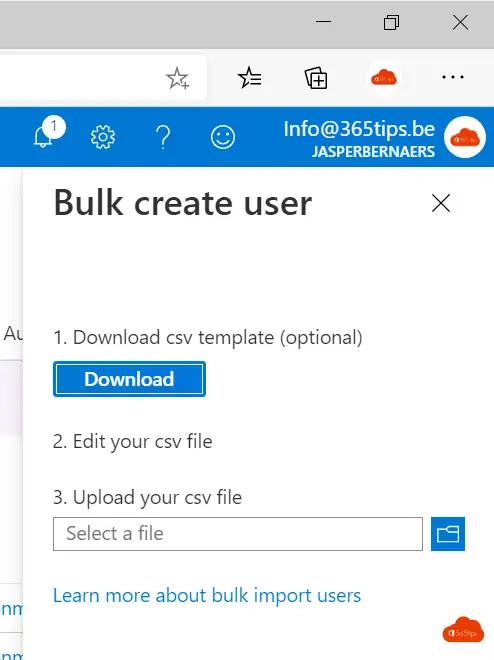Download the csv template

pos(129,379)
